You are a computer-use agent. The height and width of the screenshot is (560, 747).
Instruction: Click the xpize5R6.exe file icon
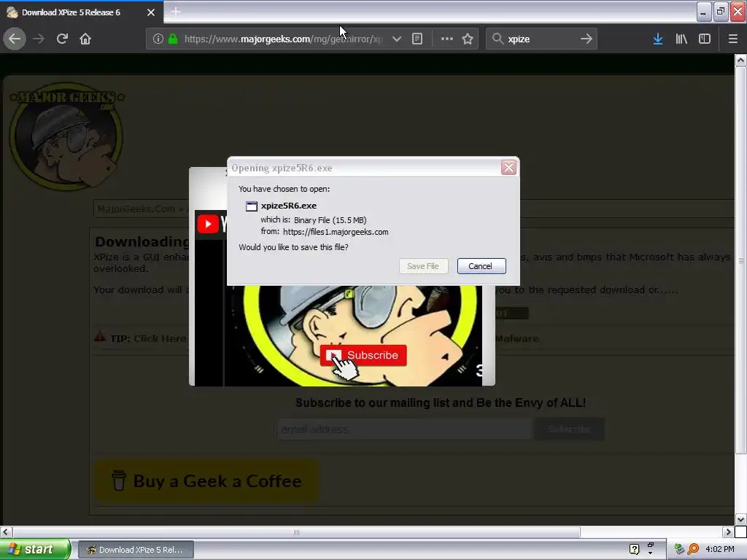pos(252,206)
